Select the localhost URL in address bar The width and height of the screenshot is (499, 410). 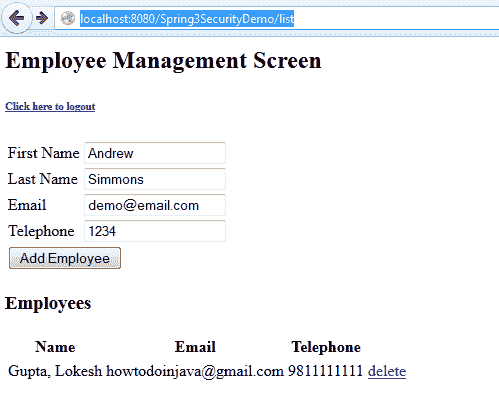click(187, 19)
